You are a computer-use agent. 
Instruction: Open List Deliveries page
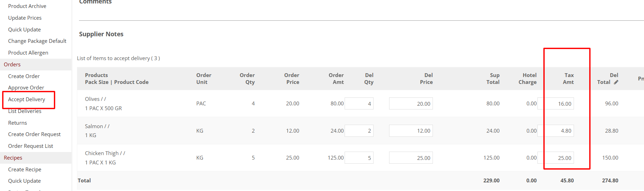tap(24, 111)
